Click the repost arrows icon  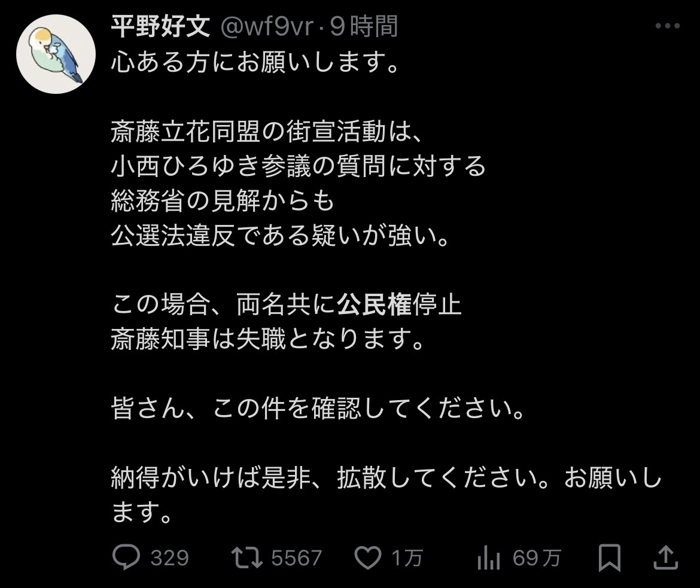[x=247, y=557]
